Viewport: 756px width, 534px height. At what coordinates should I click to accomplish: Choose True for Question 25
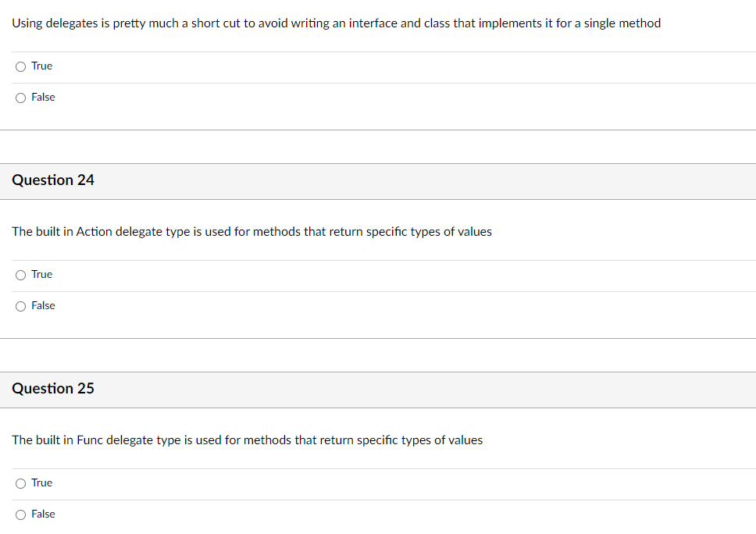point(20,483)
